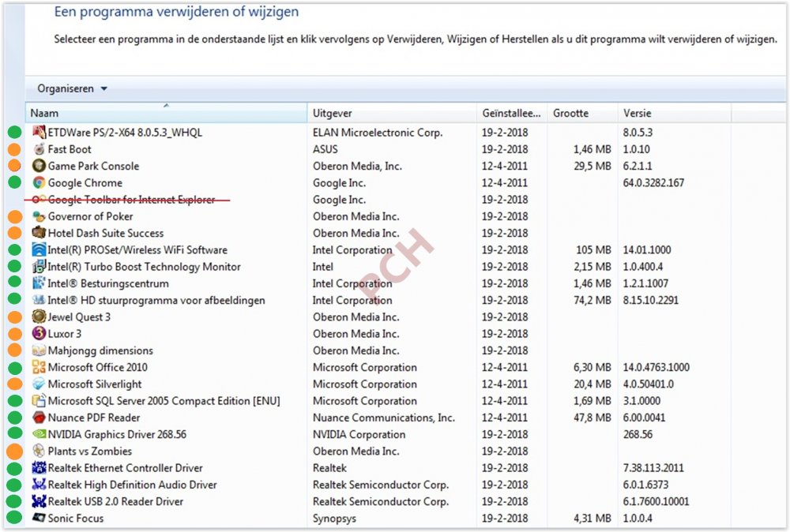
Task: Click the NVIDIA Corporation publisher cell
Action: coord(359,434)
